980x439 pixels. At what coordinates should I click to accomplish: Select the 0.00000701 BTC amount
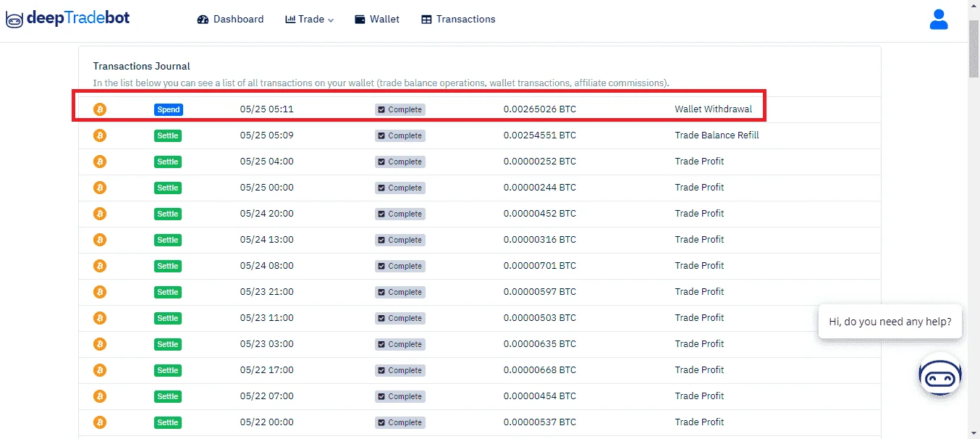click(540, 266)
